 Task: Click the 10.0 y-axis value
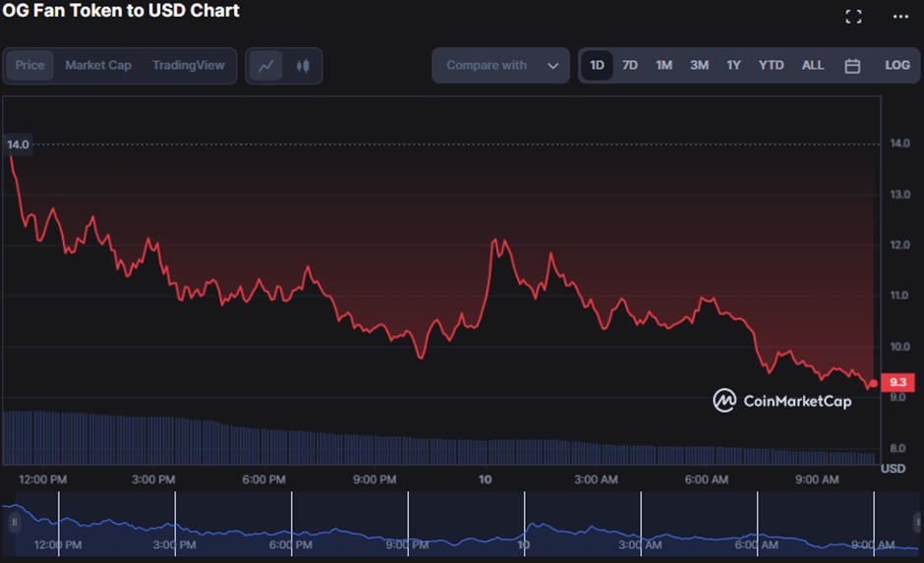[899, 347]
